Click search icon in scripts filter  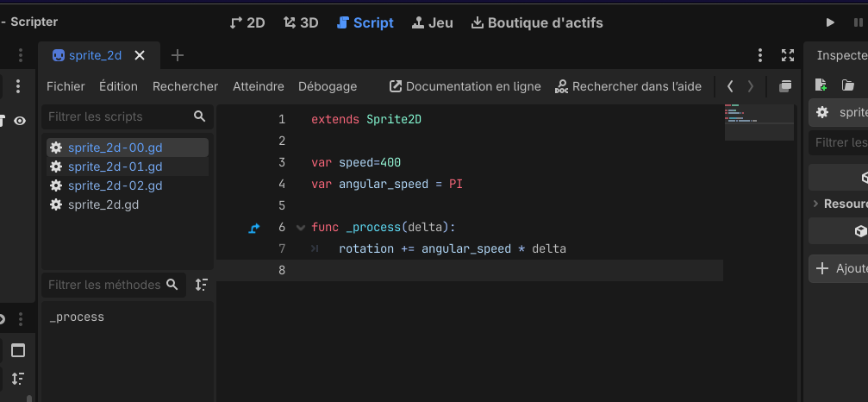(200, 116)
